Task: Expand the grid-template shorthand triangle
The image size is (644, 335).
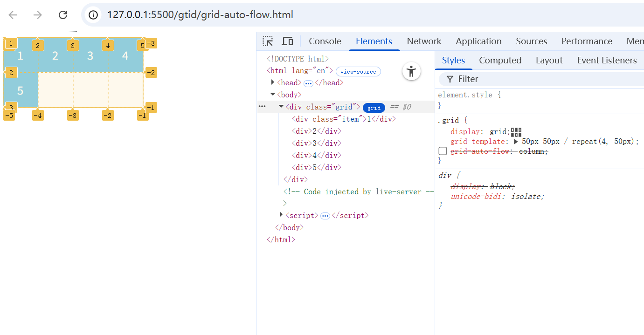Action: tap(516, 141)
